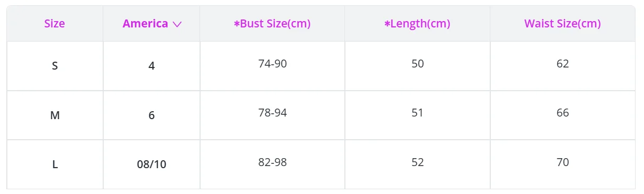Open the America region dropdown

point(152,24)
